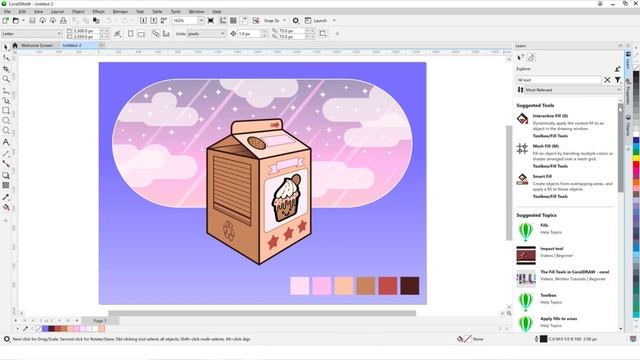Open the Mesh Fill (M) suggested tool
Viewport: 640px width, 360px height.
(x=546, y=146)
